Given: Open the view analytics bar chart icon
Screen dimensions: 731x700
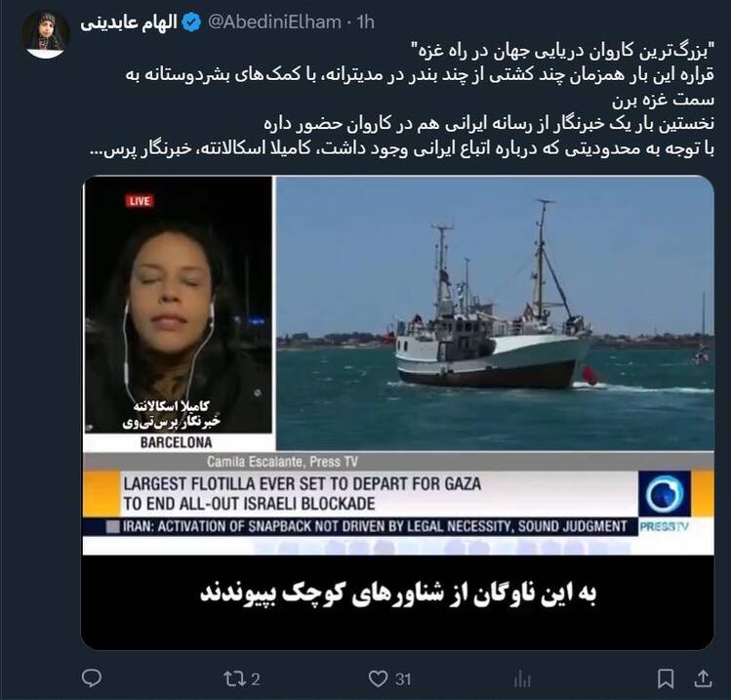Looking at the screenshot, I should click(x=522, y=679).
